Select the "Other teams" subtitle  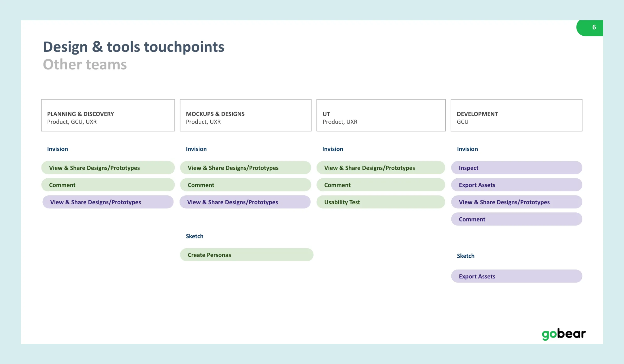(x=85, y=64)
